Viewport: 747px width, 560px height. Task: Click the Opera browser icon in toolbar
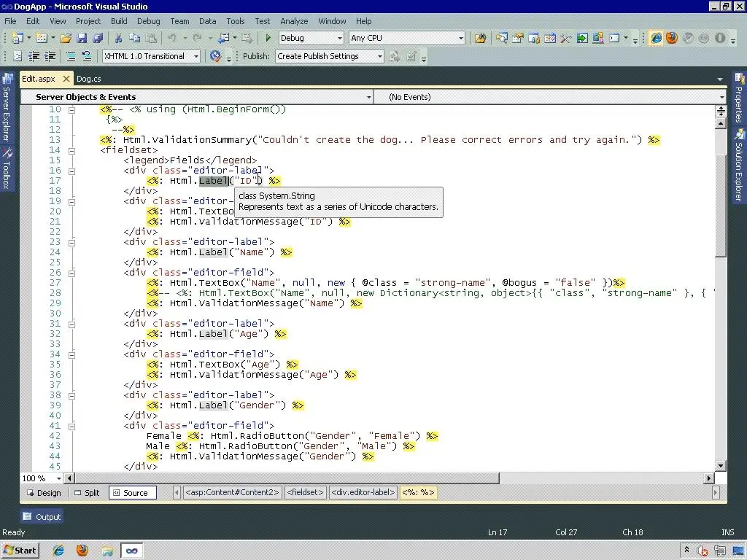pyautogui.click(x=719, y=38)
